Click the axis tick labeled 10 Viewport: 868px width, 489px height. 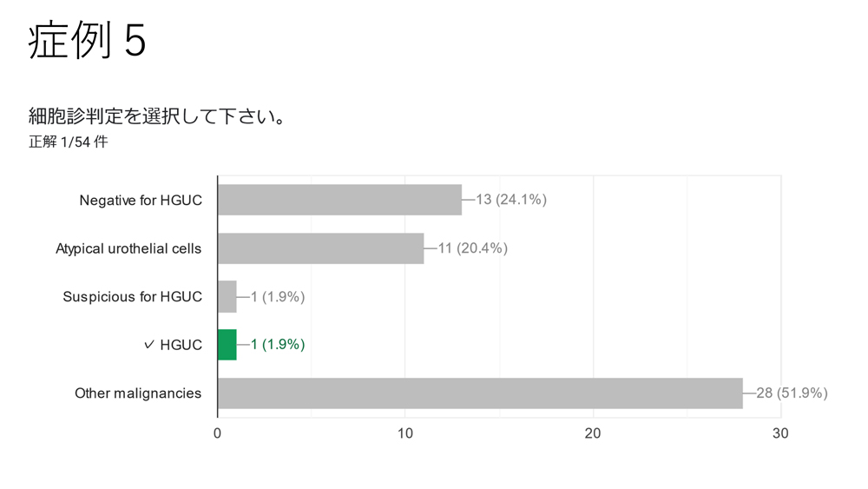click(405, 433)
